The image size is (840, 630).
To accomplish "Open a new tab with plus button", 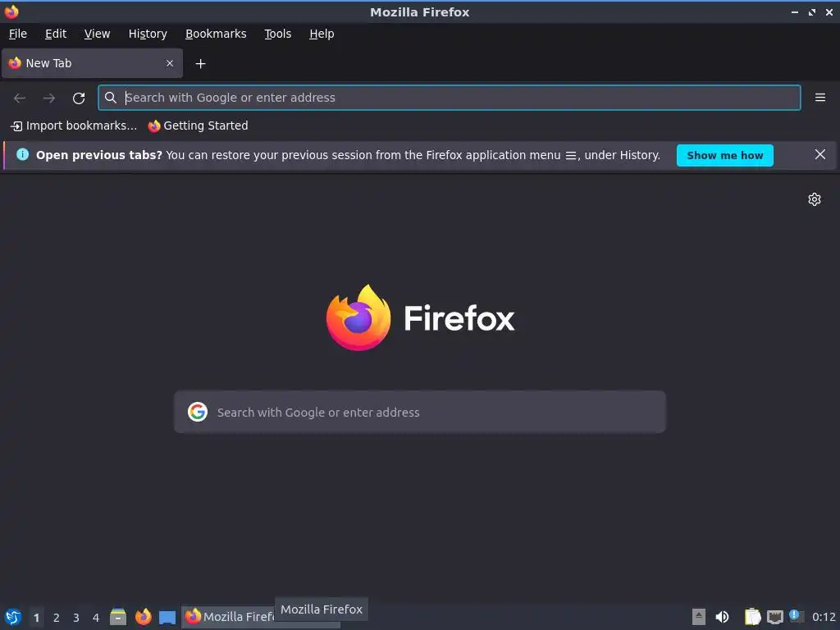I will [x=200, y=64].
